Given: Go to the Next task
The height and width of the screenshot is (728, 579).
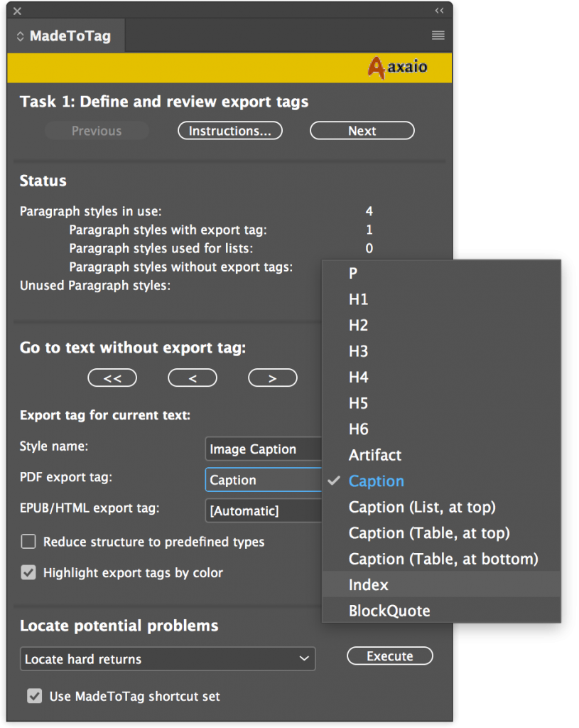Looking at the screenshot, I should coord(362,131).
